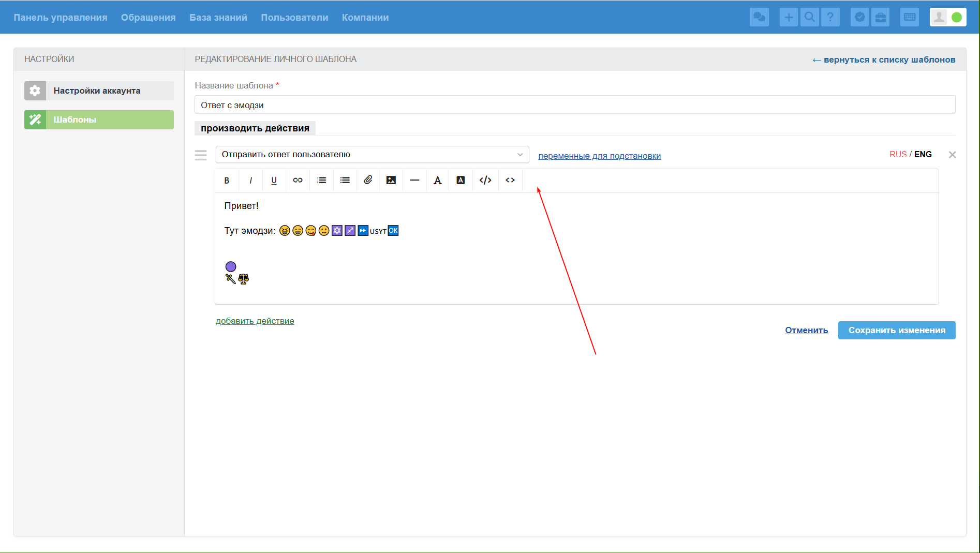Click the OK emoji in the message
This screenshot has width=980, height=553.
coord(393,231)
